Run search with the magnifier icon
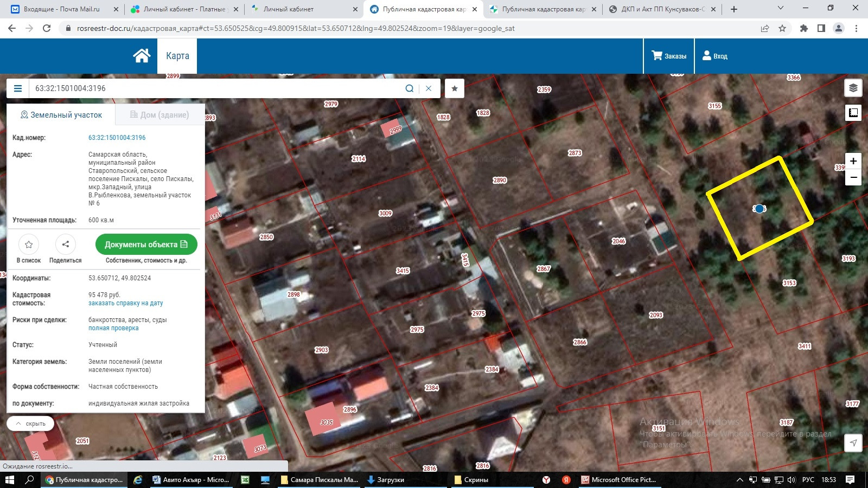 coord(410,88)
